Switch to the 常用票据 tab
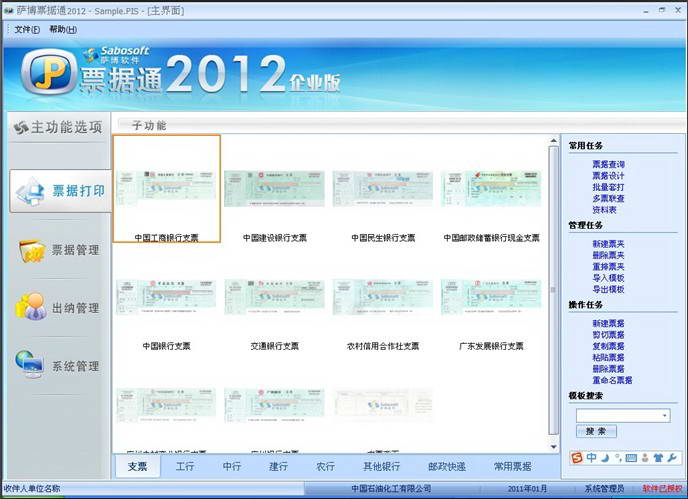Screen dimensions: 688x499 point(512,467)
